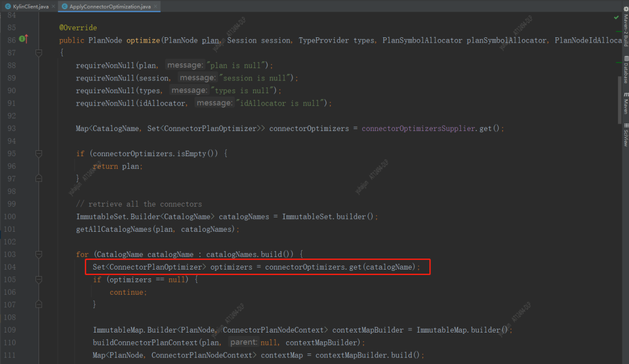Collapse the isEmpty if block at line 95
The image size is (629, 364).
38,153
